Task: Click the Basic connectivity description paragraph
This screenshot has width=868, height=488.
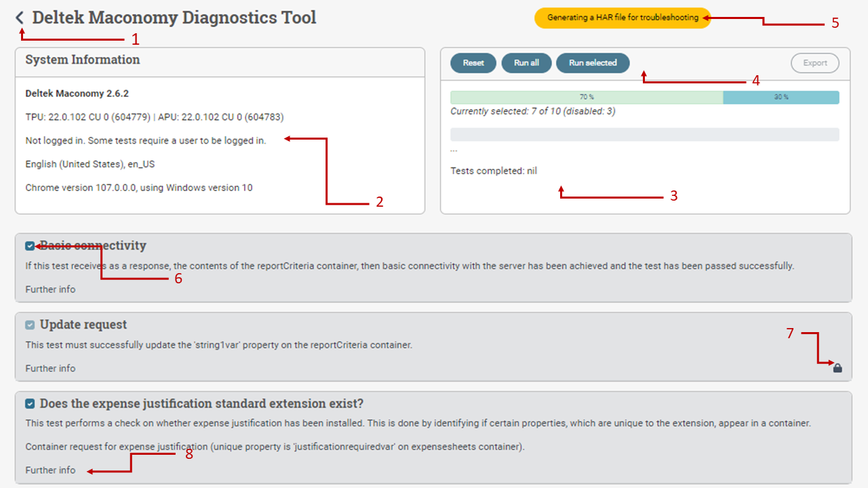Action: [x=410, y=266]
